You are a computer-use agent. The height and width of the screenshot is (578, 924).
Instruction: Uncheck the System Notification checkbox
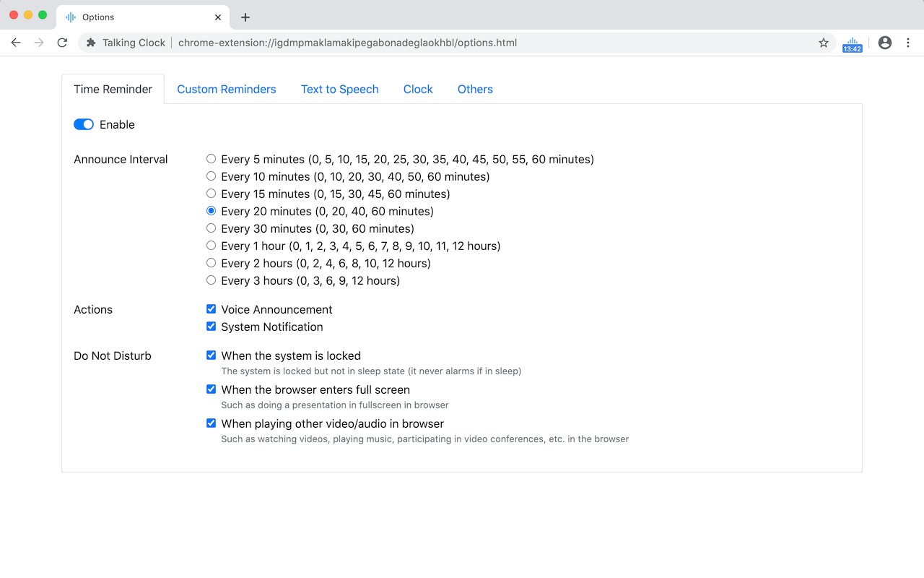[x=212, y=327]
